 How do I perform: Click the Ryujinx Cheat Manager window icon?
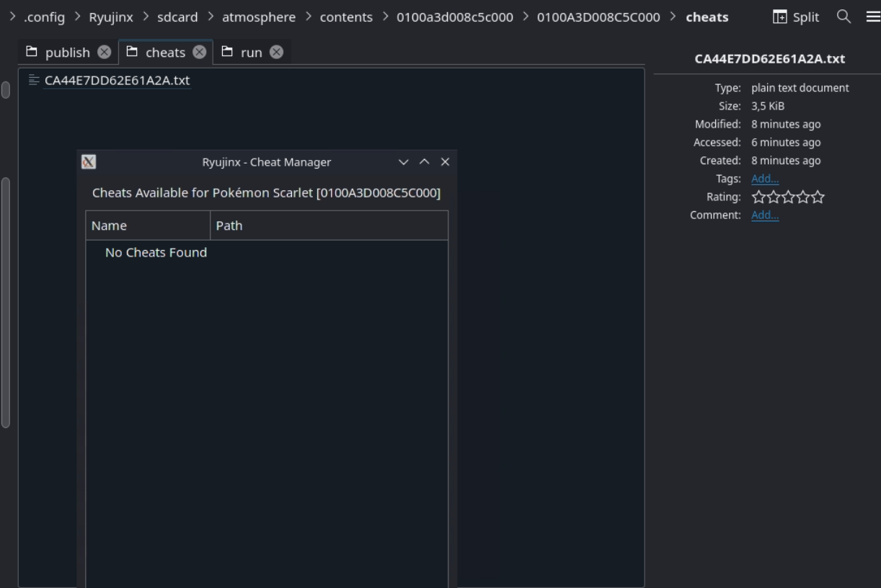[89, 162]
